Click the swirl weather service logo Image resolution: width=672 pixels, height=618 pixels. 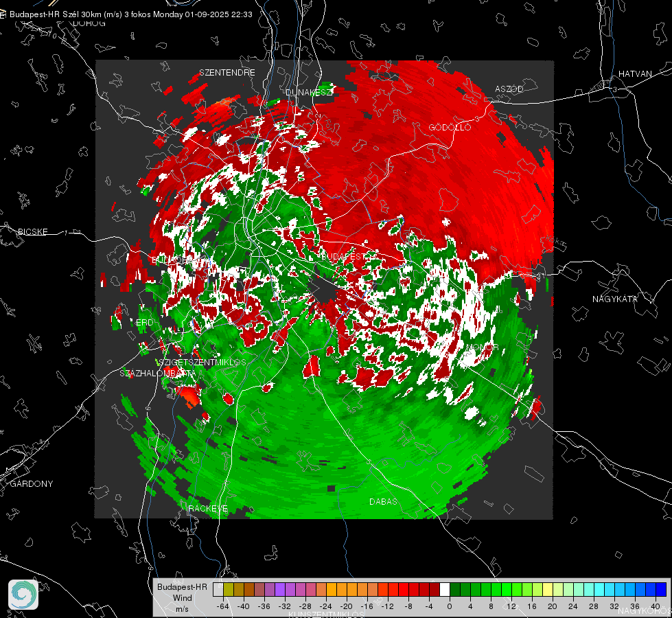[23, 595]
